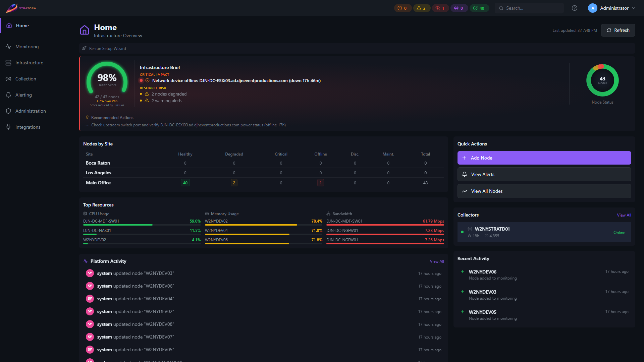The width and height of the screenshot is (644, 362).
Task: Click the Platform Activity pulse icon
Action: tap(86, 261)
